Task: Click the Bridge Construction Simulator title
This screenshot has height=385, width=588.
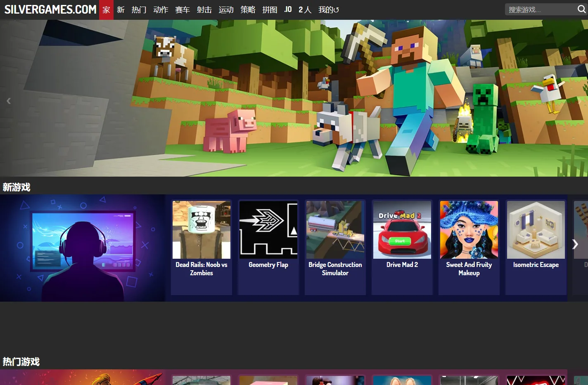Action: tap(335, 269)
